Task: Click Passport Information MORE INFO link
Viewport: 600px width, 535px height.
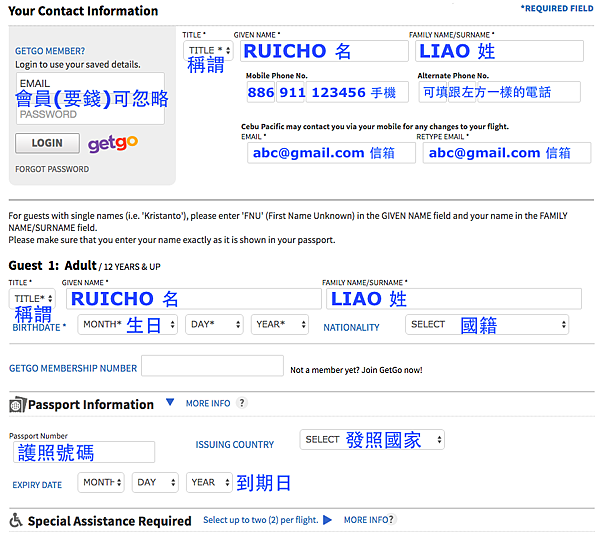Action: click(x=208, y=403)
